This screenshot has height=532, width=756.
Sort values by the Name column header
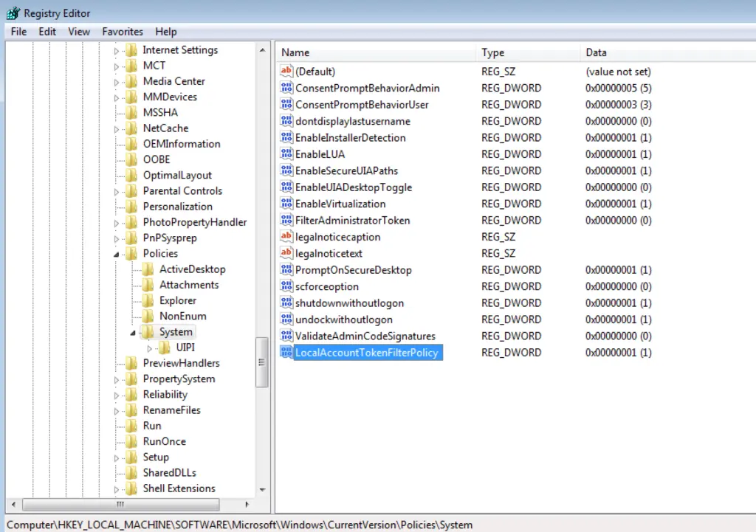[x=377, y=52]
